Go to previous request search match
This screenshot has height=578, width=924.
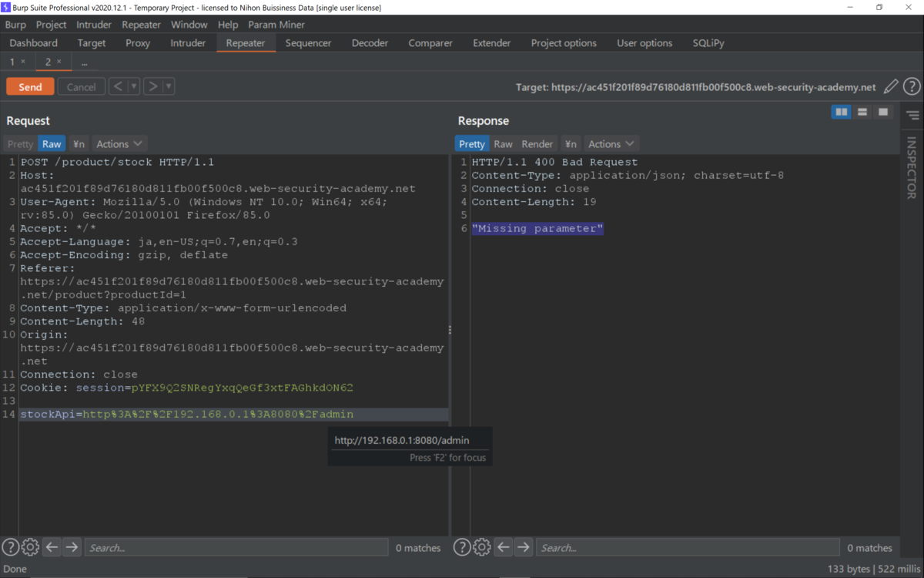(52, 547)
